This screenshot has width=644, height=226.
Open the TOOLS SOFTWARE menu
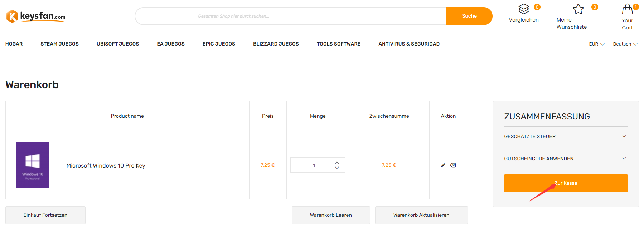point(339,44)
